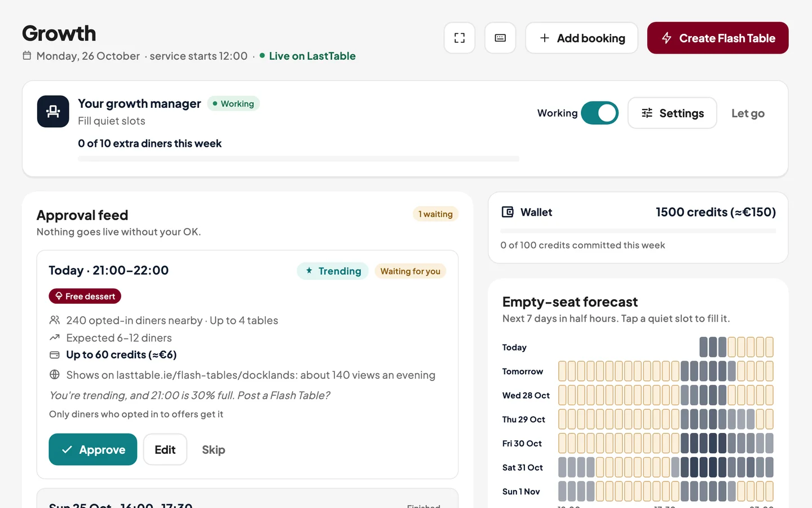Click the Wallet credits committed progress bar
812x508 pixels.
tap(638, 231)
